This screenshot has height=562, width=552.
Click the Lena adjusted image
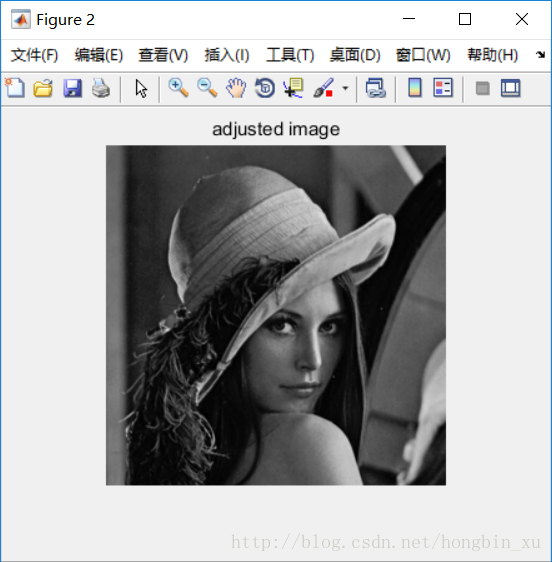tap(276, 315)
